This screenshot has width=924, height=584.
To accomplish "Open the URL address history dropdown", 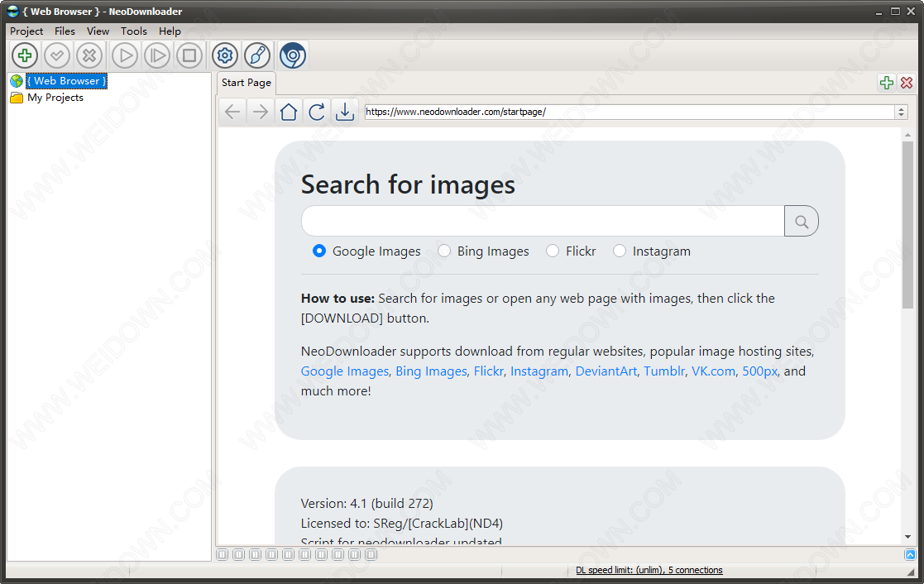I will point(901,112).
